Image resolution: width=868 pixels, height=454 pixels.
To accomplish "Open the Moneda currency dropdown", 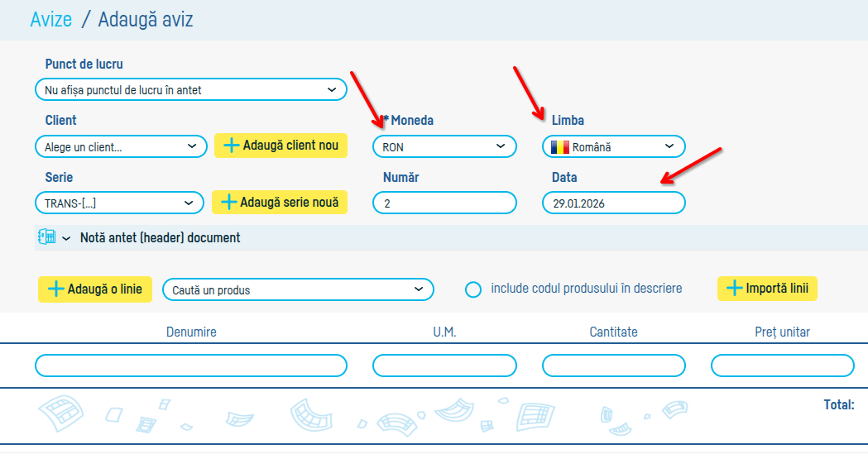I will pyautogui.click(x=444, y=146).
